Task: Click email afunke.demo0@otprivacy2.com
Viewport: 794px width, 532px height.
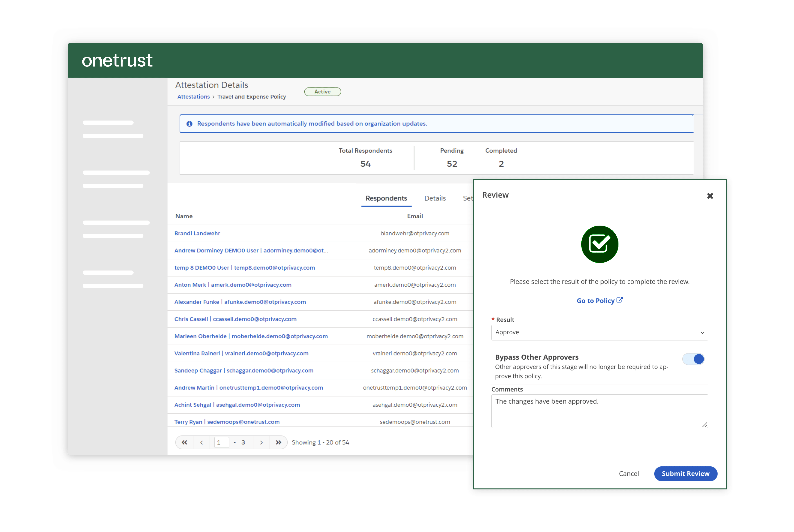Action: [415, 302]
